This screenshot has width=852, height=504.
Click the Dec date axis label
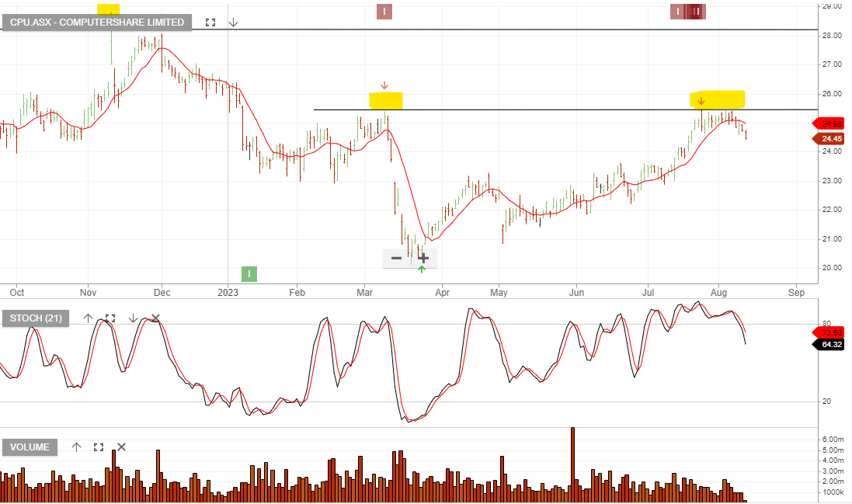[162, 293]
